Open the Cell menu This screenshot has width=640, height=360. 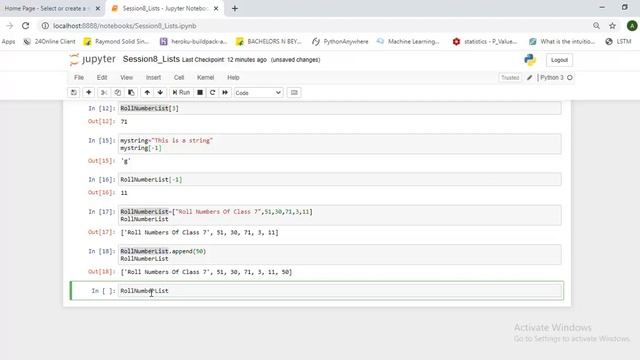pyautogui.click(x=179, y=78)
